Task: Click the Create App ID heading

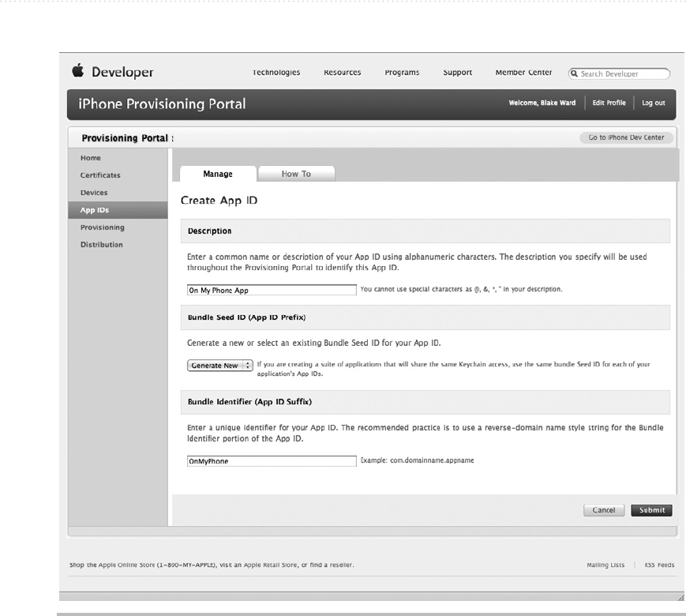Action: coord(219,201)
